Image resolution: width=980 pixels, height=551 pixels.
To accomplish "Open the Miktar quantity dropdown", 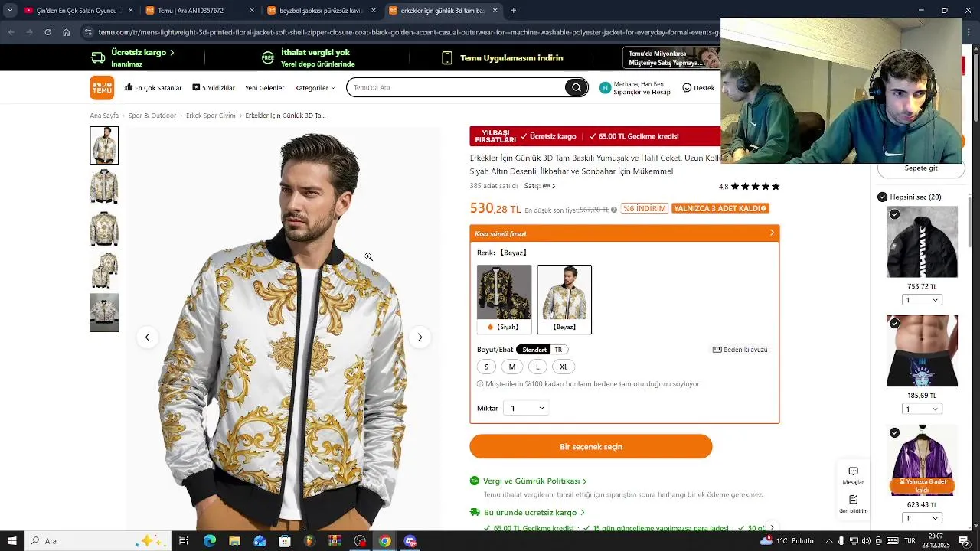I will click(x=527, y=408).
